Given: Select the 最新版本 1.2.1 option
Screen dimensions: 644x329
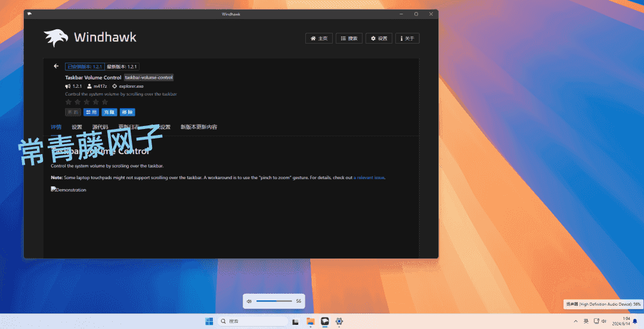Looking at the screenshot, I should tap(122, 67).
